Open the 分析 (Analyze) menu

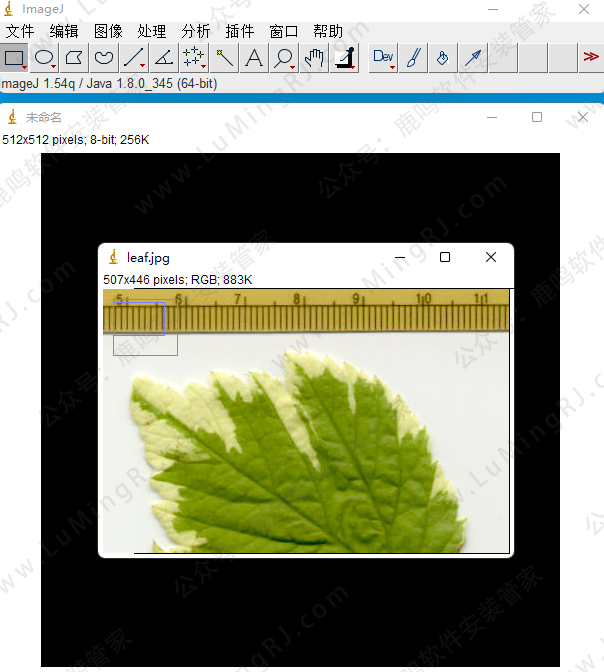[x=196, y=31]
